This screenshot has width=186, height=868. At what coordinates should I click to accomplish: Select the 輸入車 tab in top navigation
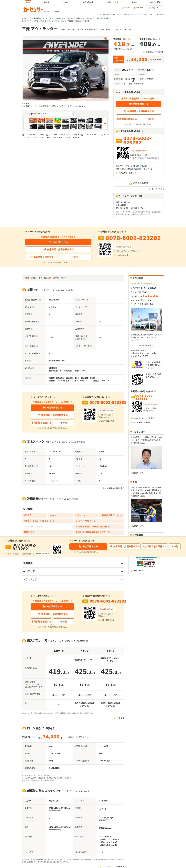[x=47, y=2]
